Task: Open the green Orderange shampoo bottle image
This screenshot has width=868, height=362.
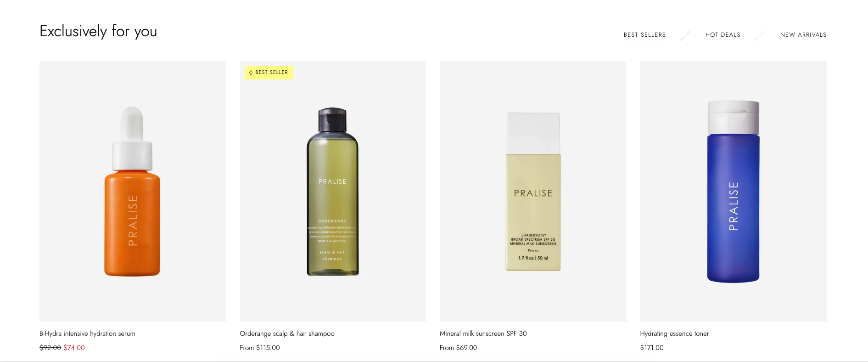Action: tap(333, 191)
